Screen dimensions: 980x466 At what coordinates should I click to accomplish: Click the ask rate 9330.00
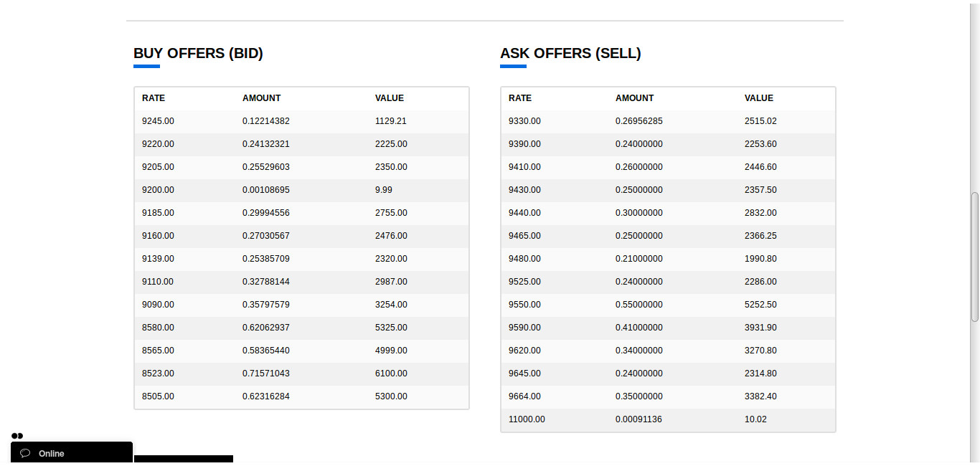click(524, 121)
